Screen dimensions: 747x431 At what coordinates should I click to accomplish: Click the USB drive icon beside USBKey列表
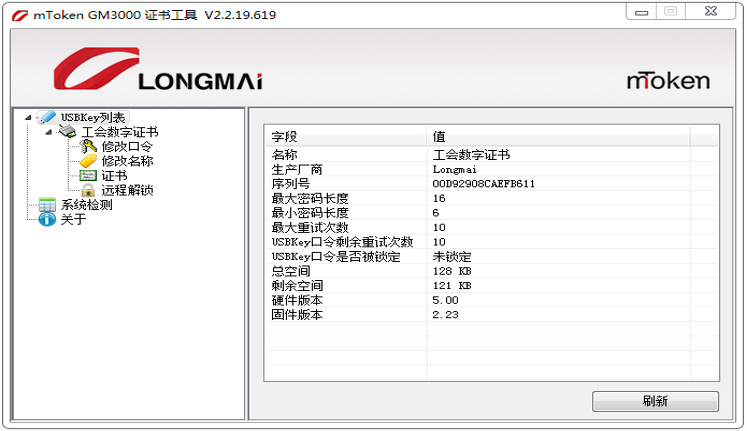[47, 117]
